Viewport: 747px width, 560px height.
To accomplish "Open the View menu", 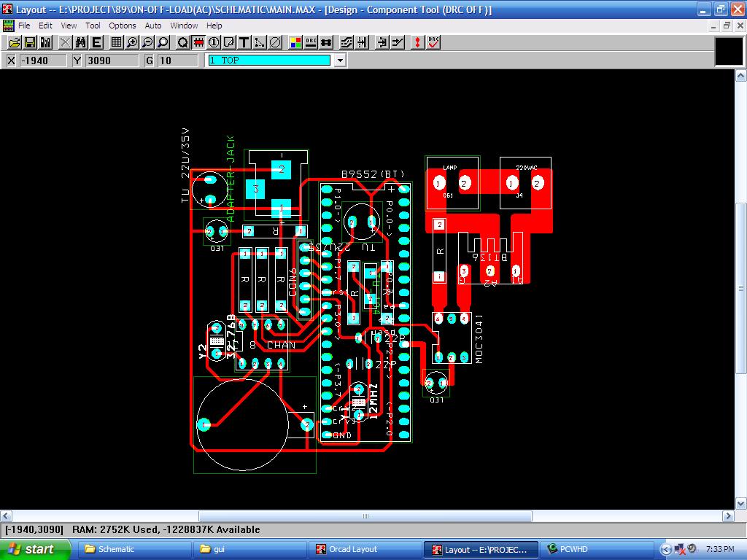I will (69, 26).
